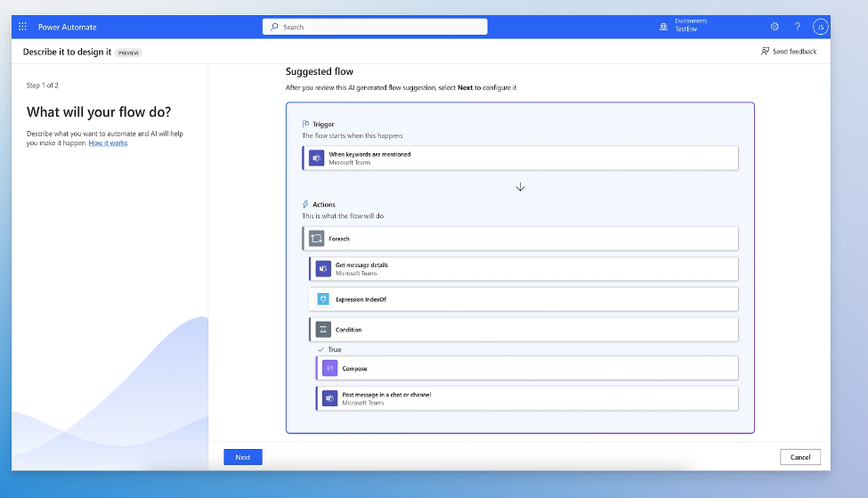The height and width of the screenshot is (498, 868).
Task: Click the Send feedback icon
Action: (x=765, y=51)
